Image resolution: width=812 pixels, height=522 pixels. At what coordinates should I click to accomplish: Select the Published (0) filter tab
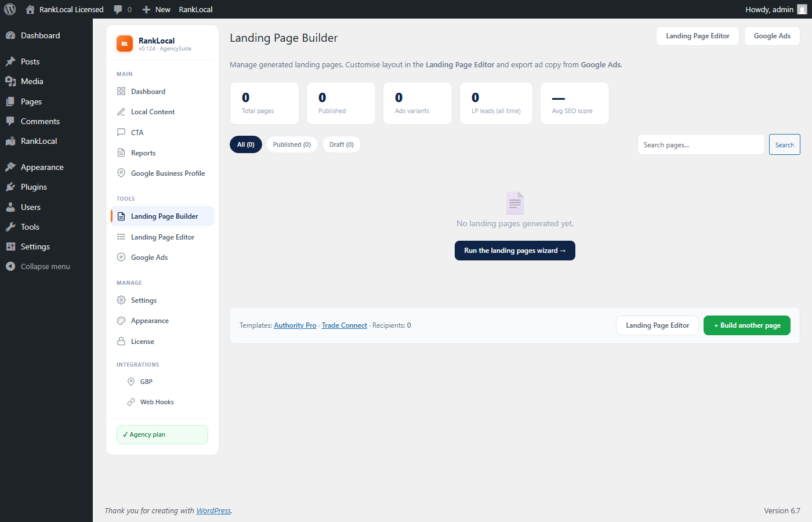point(292,144)
